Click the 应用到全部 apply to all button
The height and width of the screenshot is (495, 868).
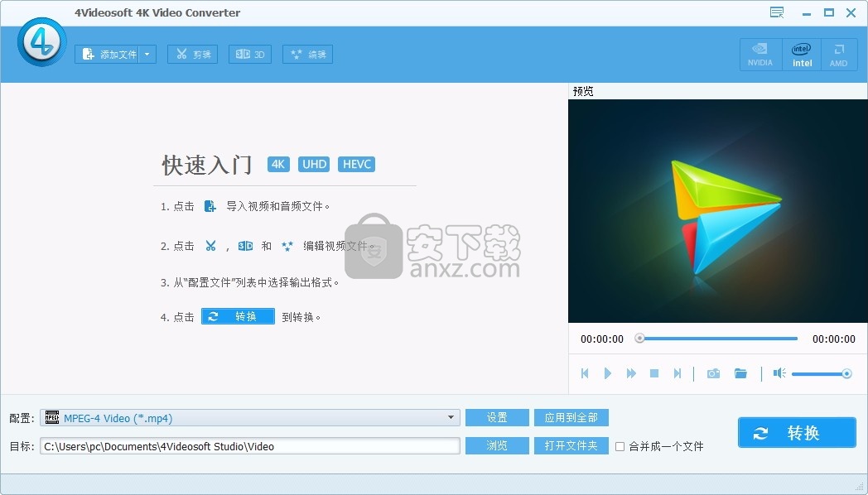571,417
